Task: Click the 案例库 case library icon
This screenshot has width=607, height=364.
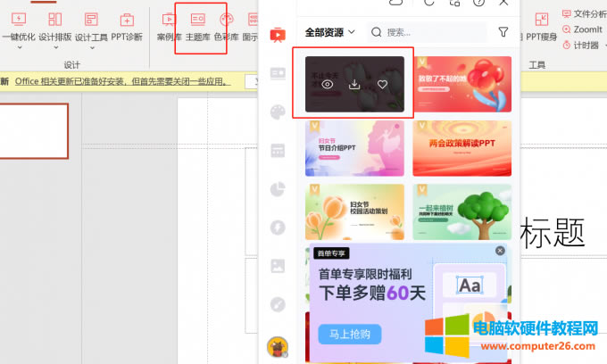Action: [x=167, y=26]
